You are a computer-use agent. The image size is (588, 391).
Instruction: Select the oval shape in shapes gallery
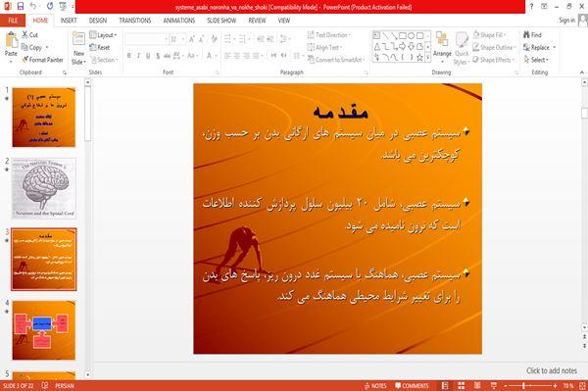click(412, 35)
